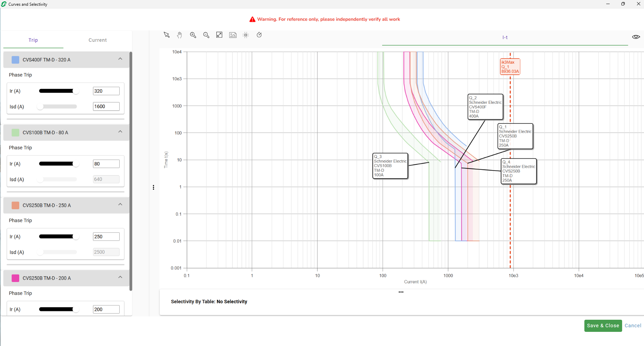This screenshot has width=644, height=346.
Task: Export the chart with the image icon
Action: pos(233,35)
